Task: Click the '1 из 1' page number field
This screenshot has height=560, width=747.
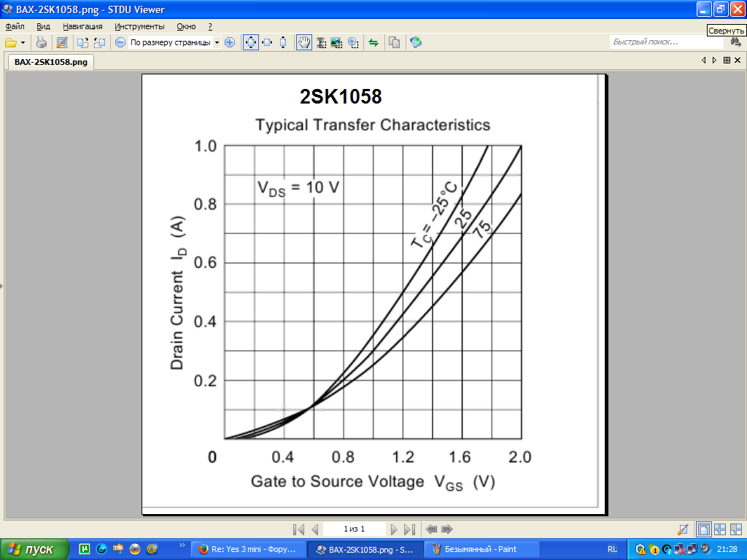Action: (x=354, y=529)
